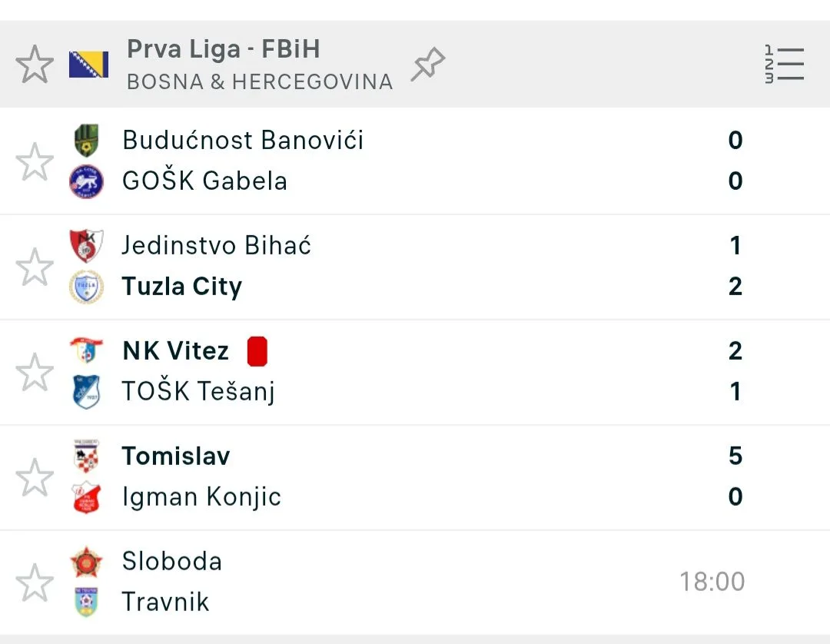Star the Jedinstvo Bihać vs Tuzla City match
The width and height of the screenshot is (830, 644).
(x=35, y=267)
